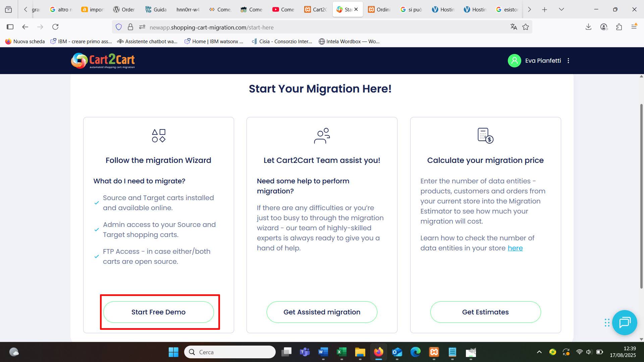This screenshot has height=362, width=644.
Task: Click the Start Free Demo button
Action: pyautogui.click(x=158, y=312)
